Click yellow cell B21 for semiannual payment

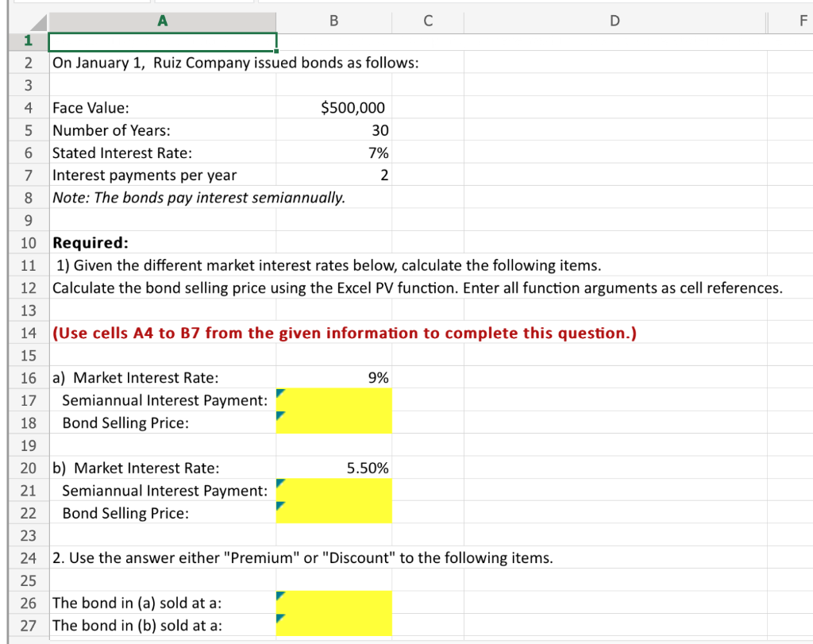click(x=334, y=490)
